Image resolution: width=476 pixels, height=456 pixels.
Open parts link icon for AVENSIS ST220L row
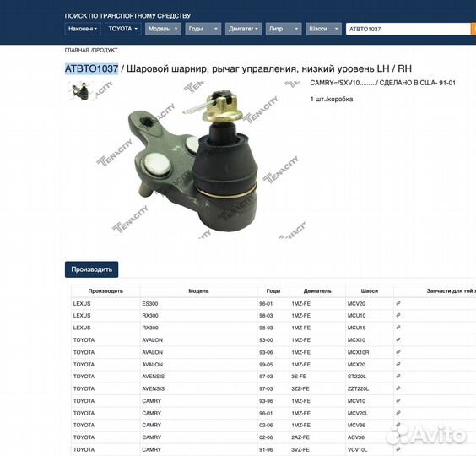pyautogui.click(x=398, y=376)
